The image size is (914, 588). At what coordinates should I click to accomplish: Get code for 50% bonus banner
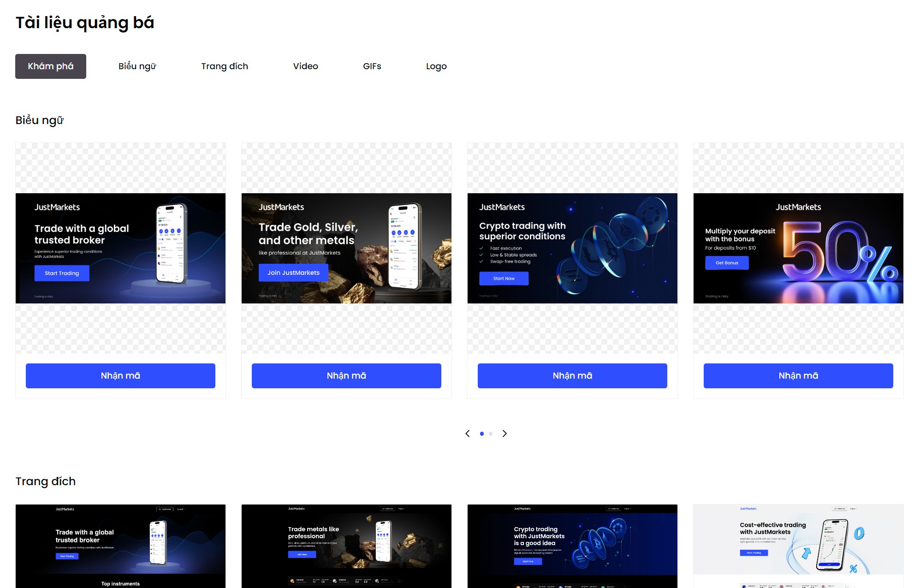(x=798, y=376)
